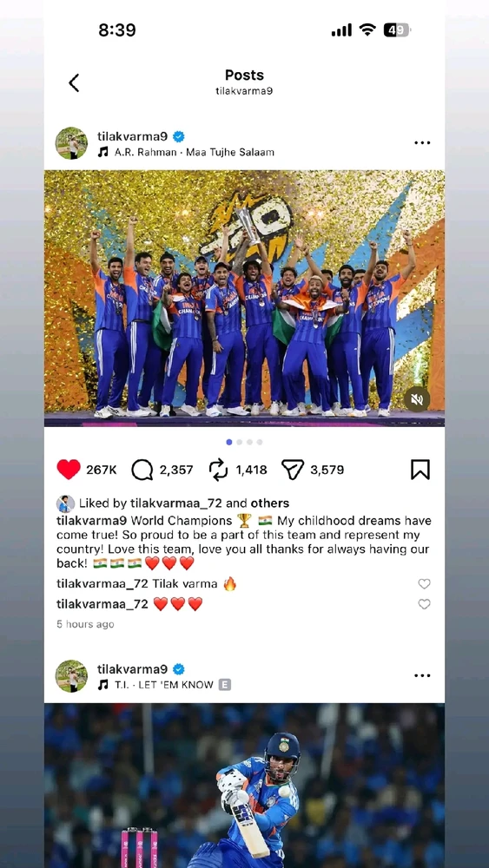Tap the repost arrows icon

(218, 470)
